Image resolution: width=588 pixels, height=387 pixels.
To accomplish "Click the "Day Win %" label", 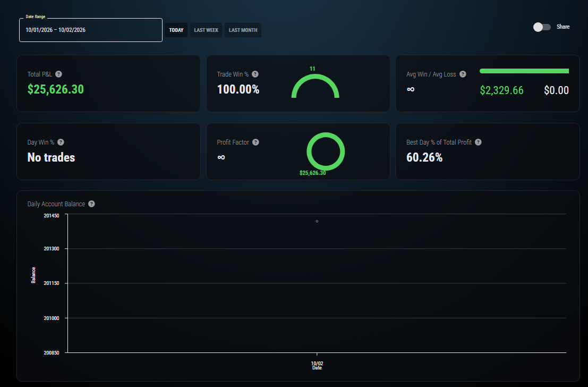I will pos(41,142).
